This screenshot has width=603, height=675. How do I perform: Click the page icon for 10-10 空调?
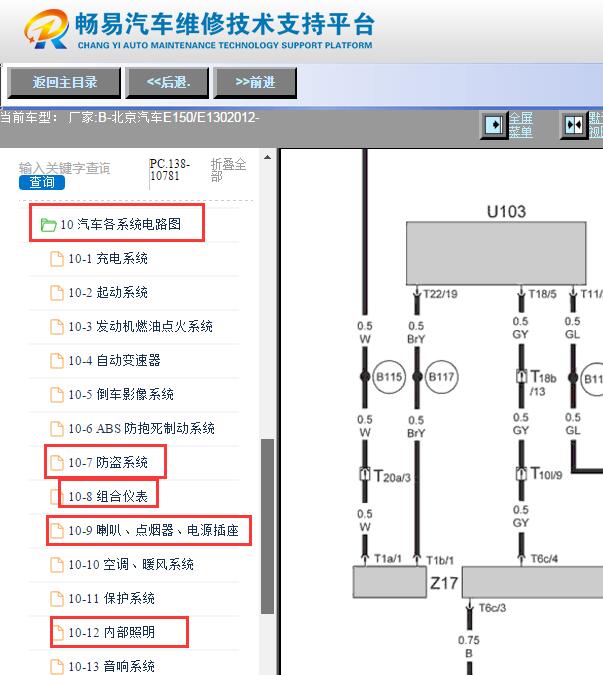57,564
